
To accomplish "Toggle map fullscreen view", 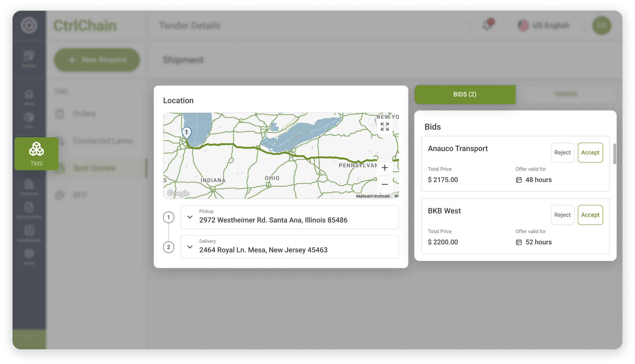I will 384,127.
